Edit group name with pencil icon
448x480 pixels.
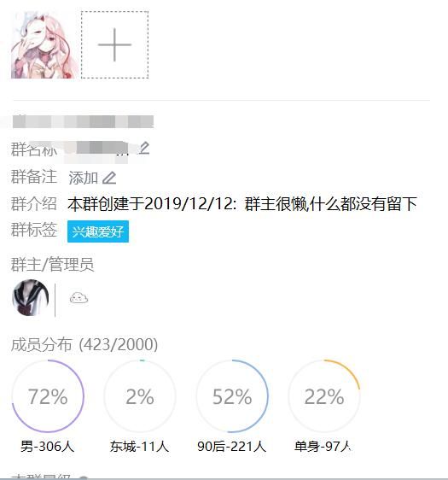(143, 148)
